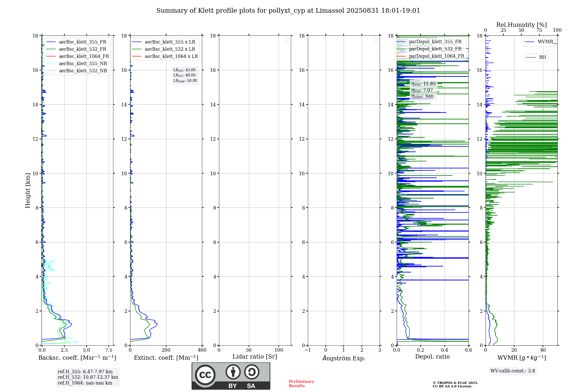The height and width of the screenshot is (392, 577).
Task: Click the blue line sample for aerBsc_klett_355_FR
Action: (51, 42)
